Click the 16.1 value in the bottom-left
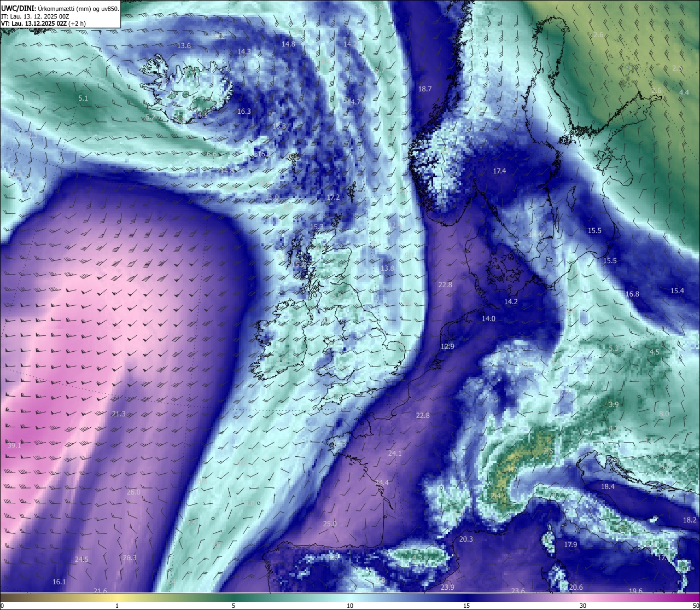The image size is (700, 610). click(x=59, y=582)
